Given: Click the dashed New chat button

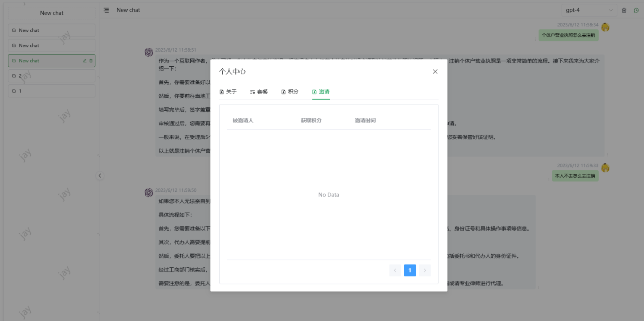Looking at the screenshot, I should [x=52, y=13].
